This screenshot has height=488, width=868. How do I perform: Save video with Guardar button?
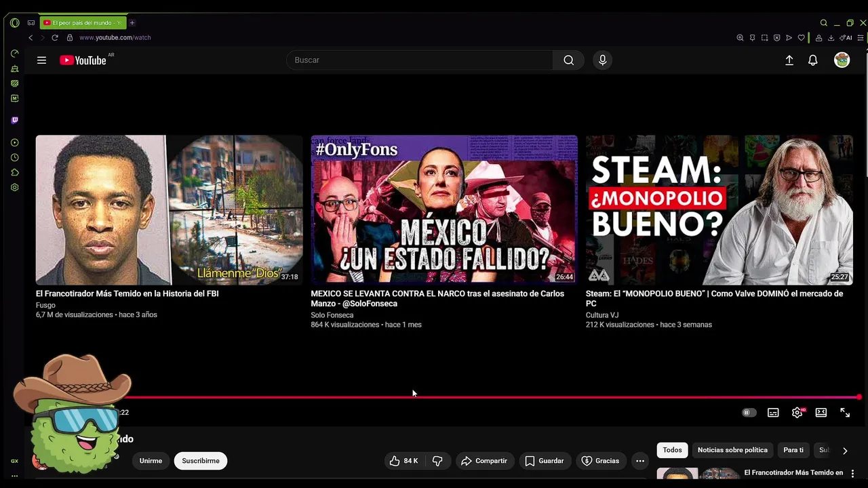pyautogui.click(x=545, y=461)
